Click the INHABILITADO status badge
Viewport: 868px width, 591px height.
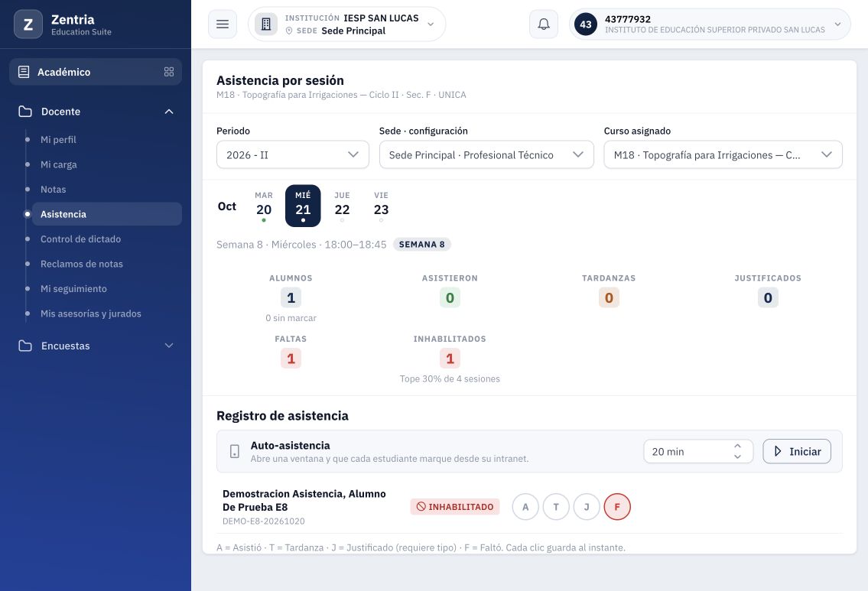pos(455,507)
